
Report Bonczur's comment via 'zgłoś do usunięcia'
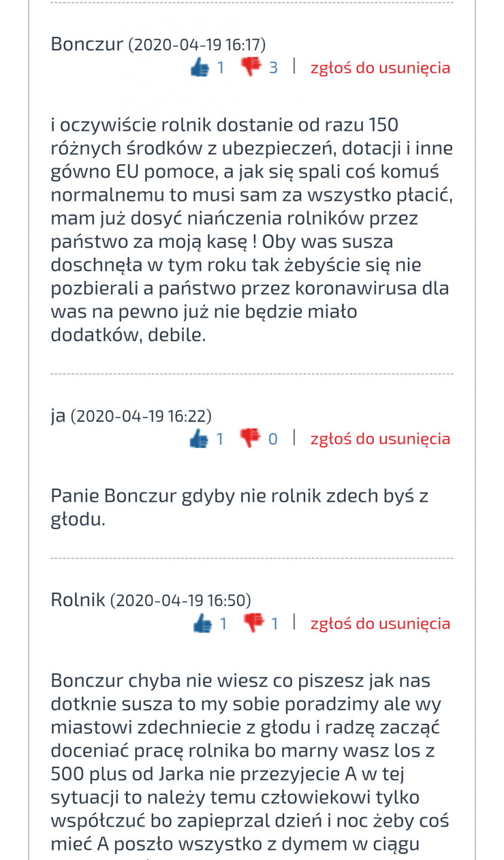380,67
